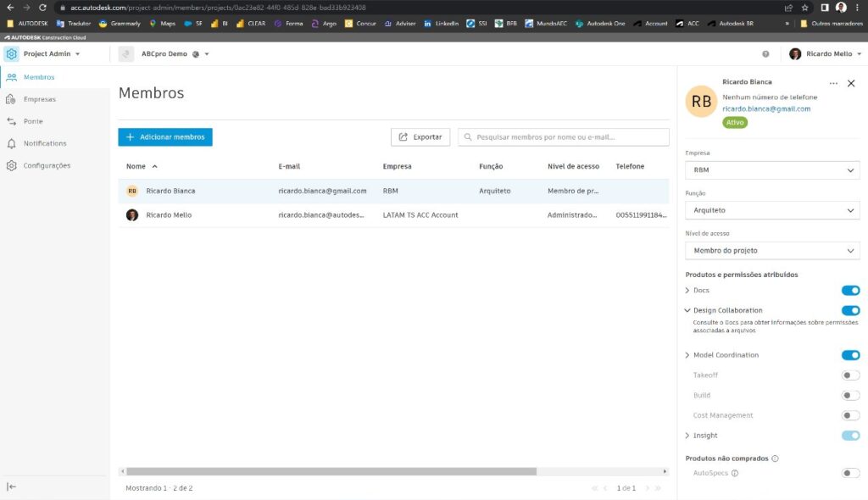868x500 pixels.
Task: Expand the Insight permissions chevron
Action: pos(687,436)
